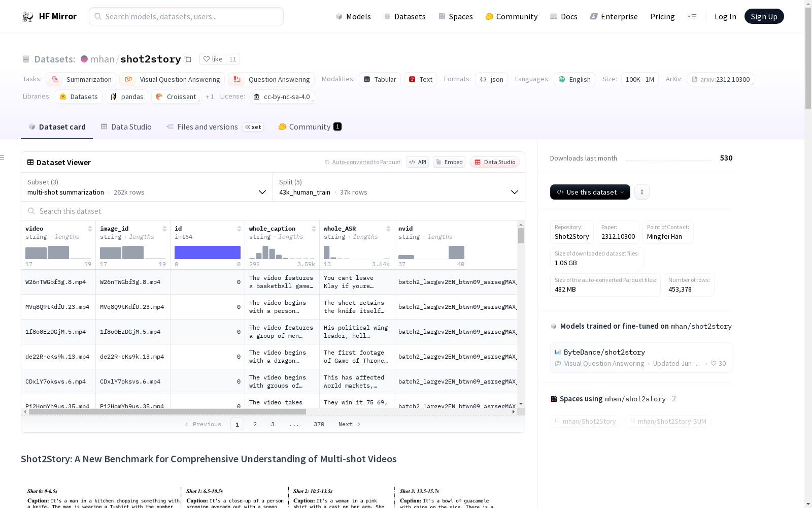Viewport: 812px width, 508px height.
Task: Sort by the id column
Action: click(239, 229)
